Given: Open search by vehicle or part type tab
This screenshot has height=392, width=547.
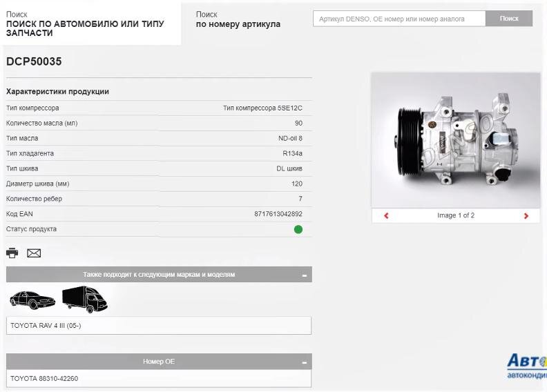Looking at the screenshot, I should [90, 23].
